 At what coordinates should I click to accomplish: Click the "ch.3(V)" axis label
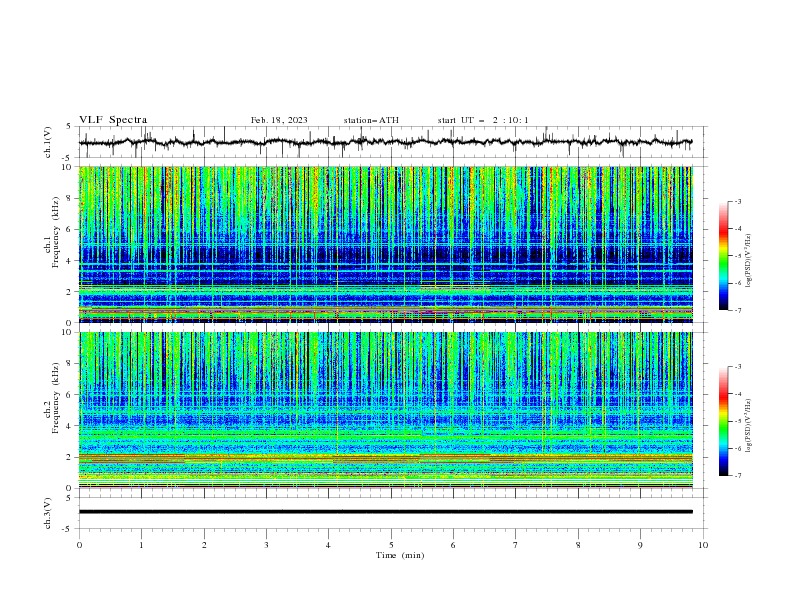click(48, 513)
